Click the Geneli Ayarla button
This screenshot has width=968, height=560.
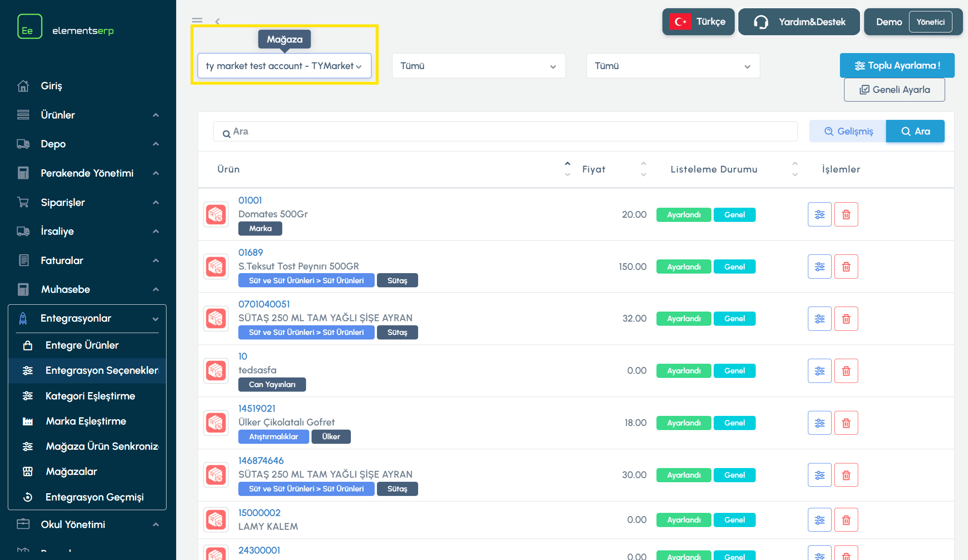click(x=894, y=90)
